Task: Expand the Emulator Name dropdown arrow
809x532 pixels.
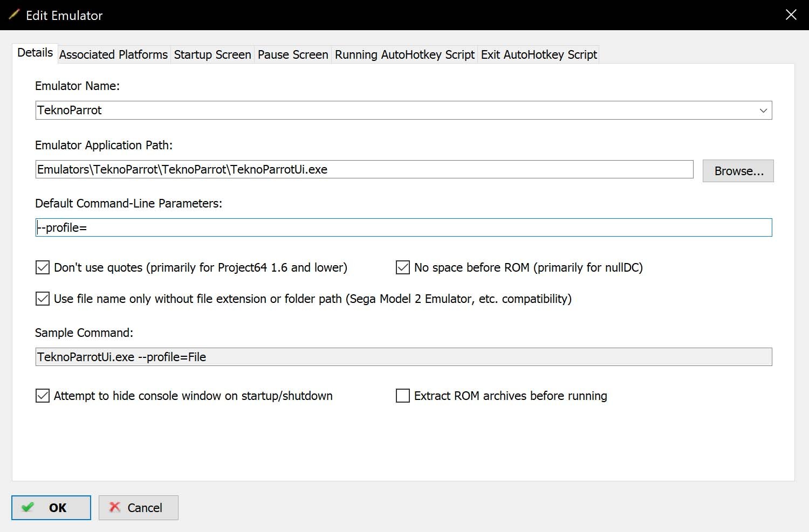Action: [x=763, y=110]
